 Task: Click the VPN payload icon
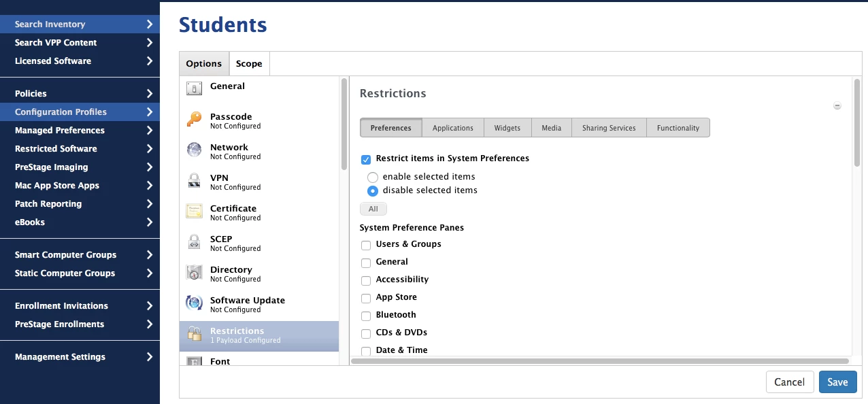coord(194,181)
